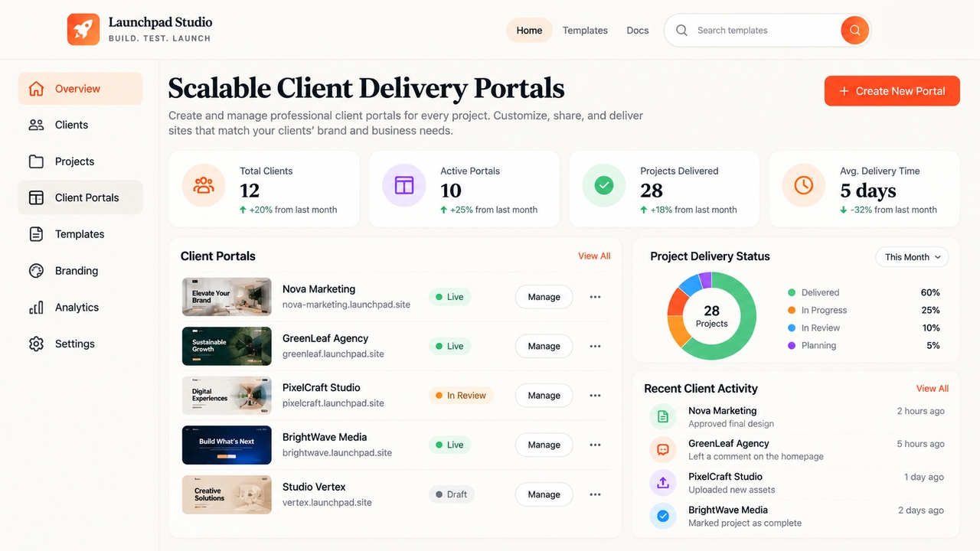
Task: Click the Search templates input field
Action: [x=766, y=31]
